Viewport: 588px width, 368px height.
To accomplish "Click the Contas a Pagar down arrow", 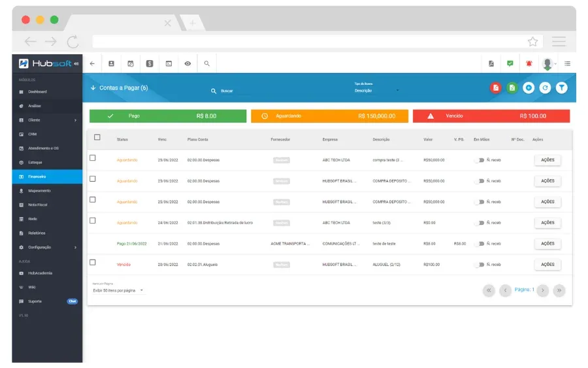I will coord(93,88).
